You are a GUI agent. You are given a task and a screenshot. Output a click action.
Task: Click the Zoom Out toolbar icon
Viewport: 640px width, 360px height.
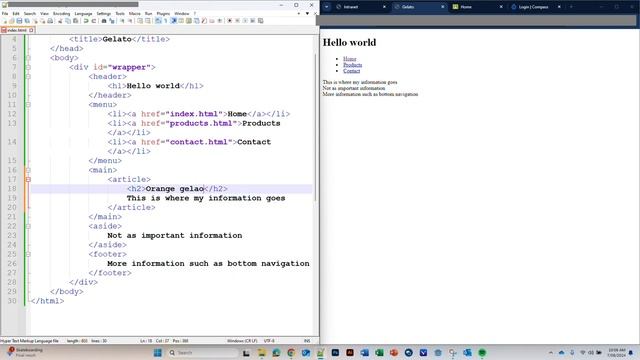pyautogui.click(x=130, y=21)
